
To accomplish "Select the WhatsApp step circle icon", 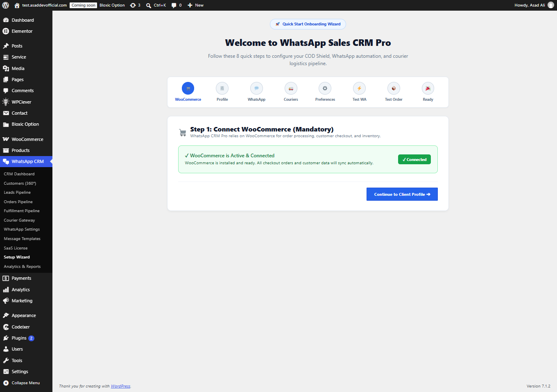I will click(256, 88).
